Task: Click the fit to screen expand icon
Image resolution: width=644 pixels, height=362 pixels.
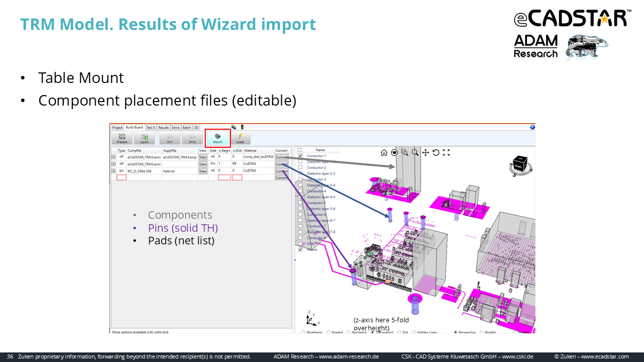Action: [446, 152]
